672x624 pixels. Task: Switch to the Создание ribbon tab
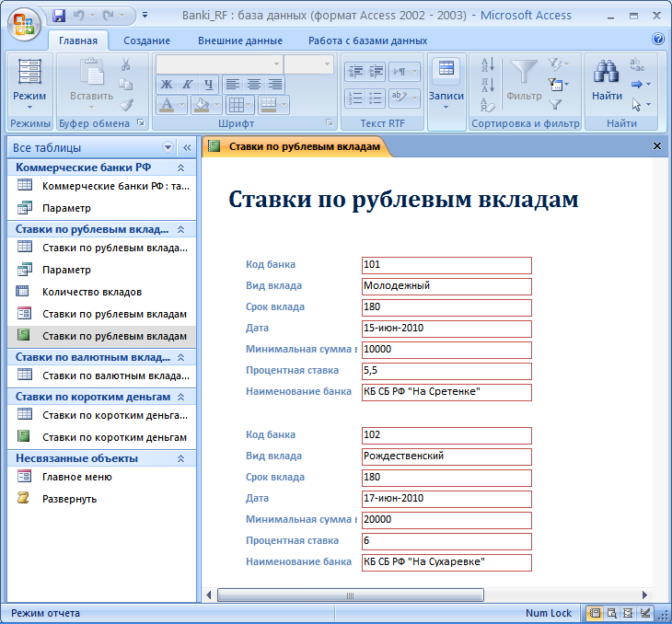[x=146, y=40]
